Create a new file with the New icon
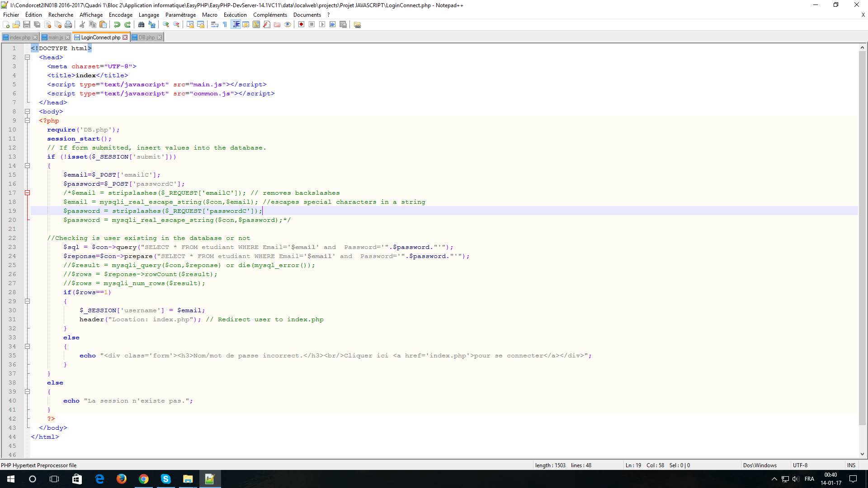The height and width of the screenshot is (488, 868). 6,25
